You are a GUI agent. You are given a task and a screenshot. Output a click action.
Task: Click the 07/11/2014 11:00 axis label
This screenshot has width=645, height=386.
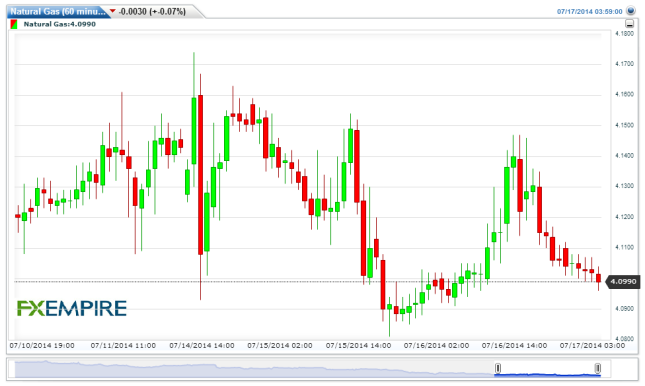123,345
